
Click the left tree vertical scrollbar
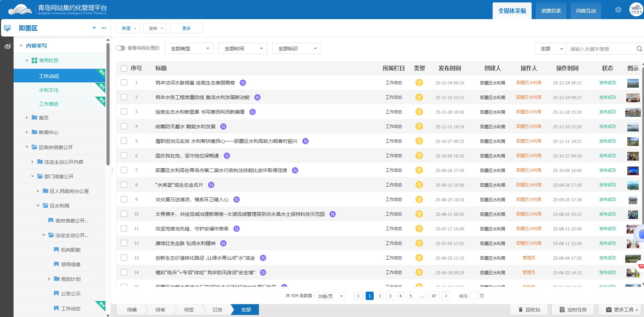pyautogui.click(x=108, y=104)
